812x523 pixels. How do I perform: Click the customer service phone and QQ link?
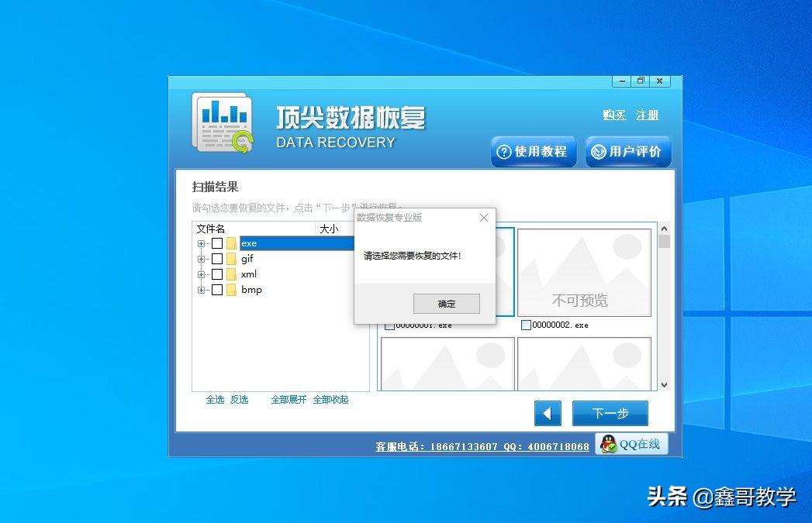tap(482, 446)
